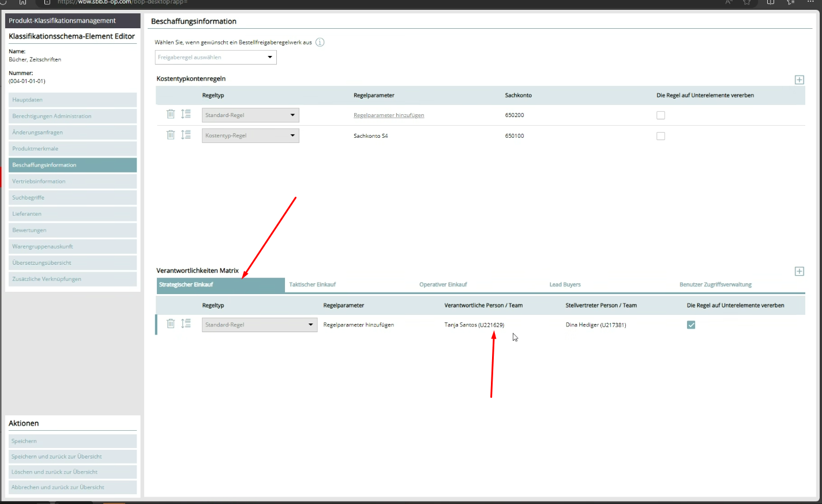Viewport: 822px width, 504px height.
Task: Add new Verantwortlichkeiten Matrix entry with plus icon
Action: 799,272
